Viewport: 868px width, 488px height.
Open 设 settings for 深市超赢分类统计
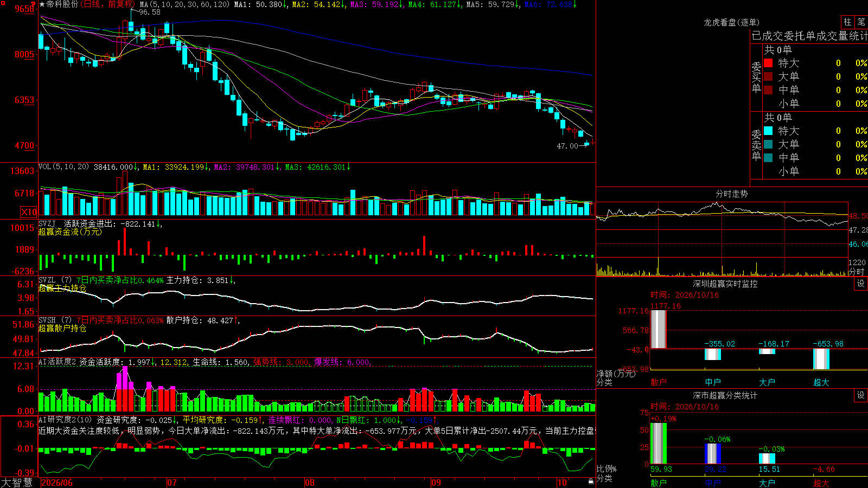pyautogui.click(x=861, y=395)
